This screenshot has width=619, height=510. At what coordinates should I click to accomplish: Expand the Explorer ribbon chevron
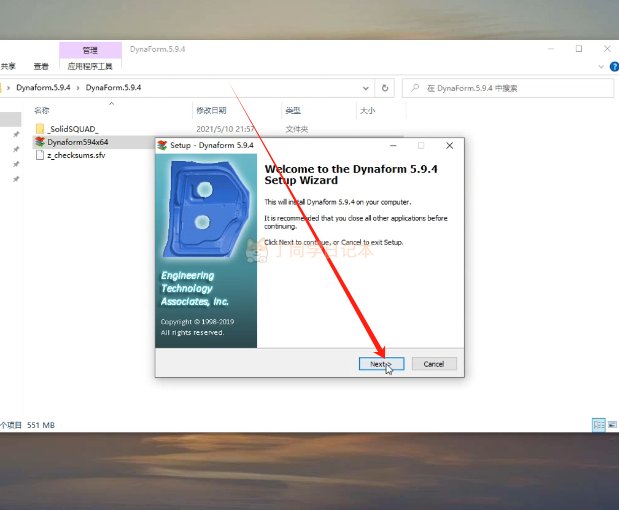pyautogui.click(x=601, y=67)
